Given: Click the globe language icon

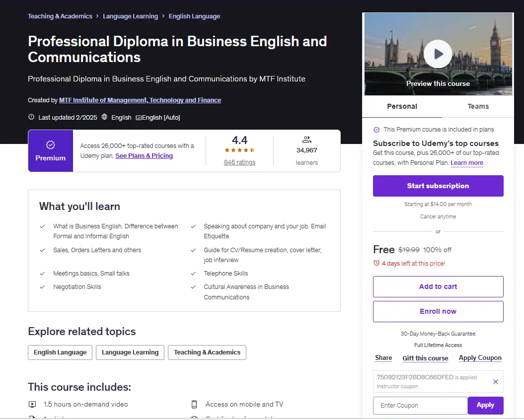Looking at the screenshot, I should click(x=105, y=117).
